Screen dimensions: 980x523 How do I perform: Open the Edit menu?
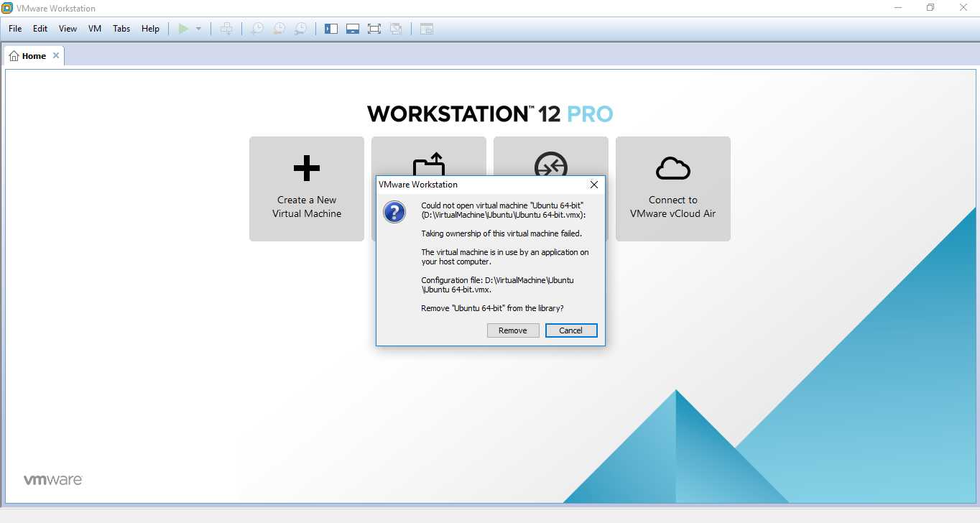(x=40, y=29)
